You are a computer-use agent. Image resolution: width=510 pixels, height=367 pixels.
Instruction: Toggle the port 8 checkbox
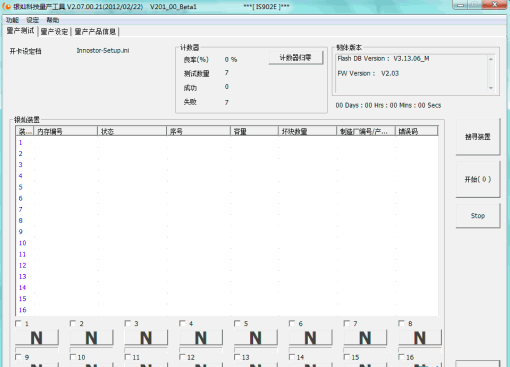[401, 323]
